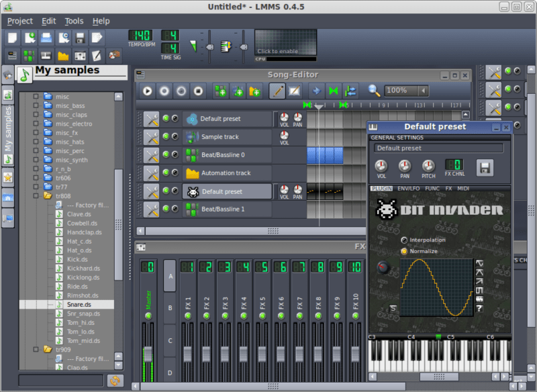Image resolution: width=537 pixels, height=392 pixels.
Task: Open the My presets star sidebar tab
Action: pos(8,177)
